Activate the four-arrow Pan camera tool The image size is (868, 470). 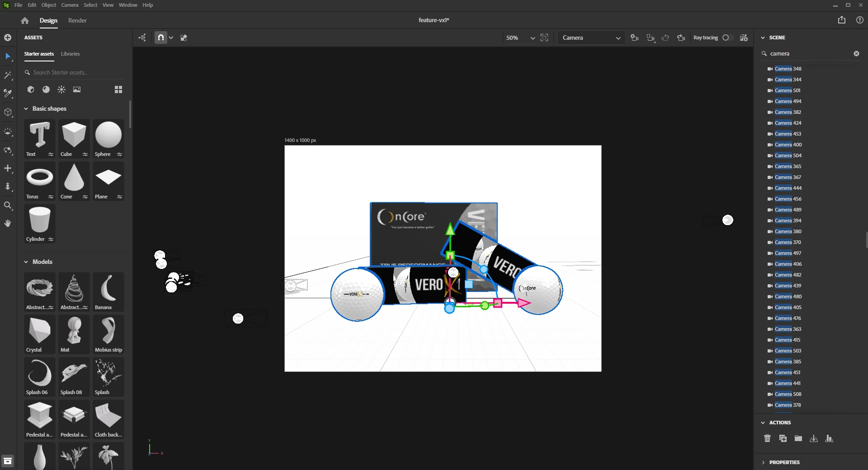tap(8, 168)
